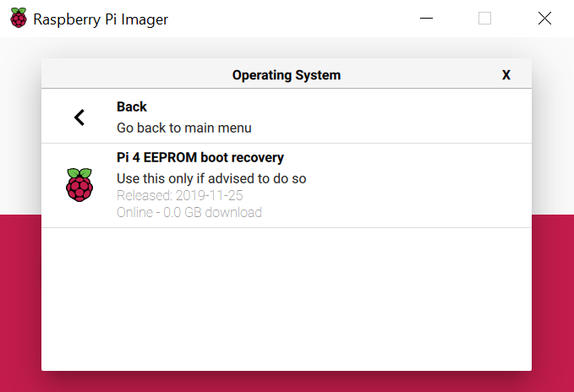
Task: Click Raspberry Pi Imager logo in title bar
Action: point(19,18)
